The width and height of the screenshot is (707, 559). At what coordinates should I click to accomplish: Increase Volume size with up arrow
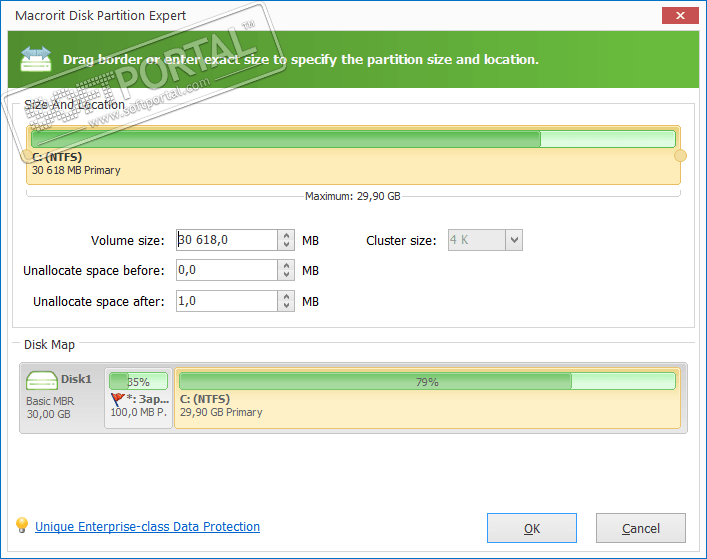click(286, 235)
